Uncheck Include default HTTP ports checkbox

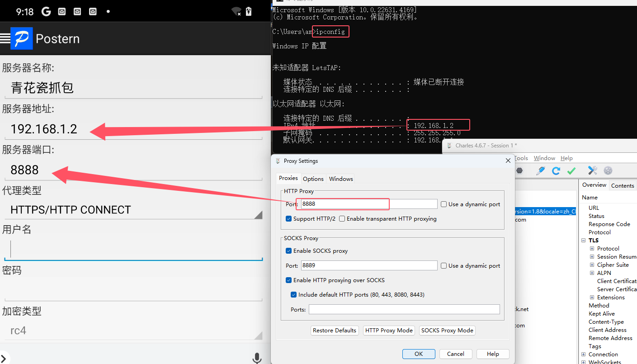pos(294,295)
